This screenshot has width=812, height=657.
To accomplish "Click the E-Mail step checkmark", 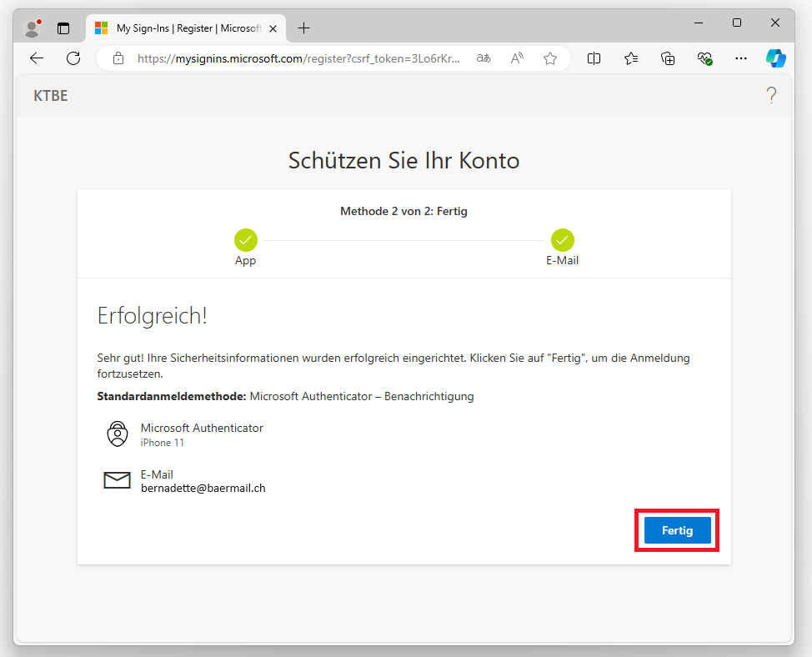I will 563,240.
